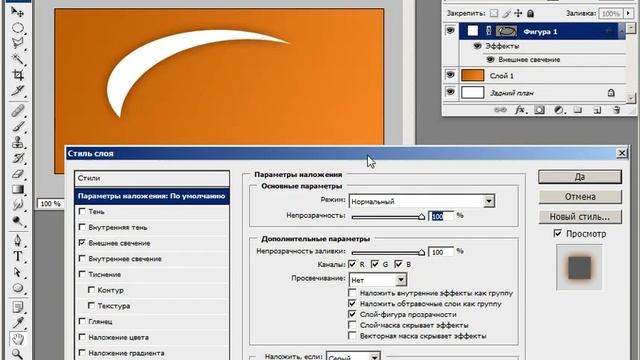This screenshot has width=640, height=360.
Task: Select the History Brush tool
Action: coord(18,158)
